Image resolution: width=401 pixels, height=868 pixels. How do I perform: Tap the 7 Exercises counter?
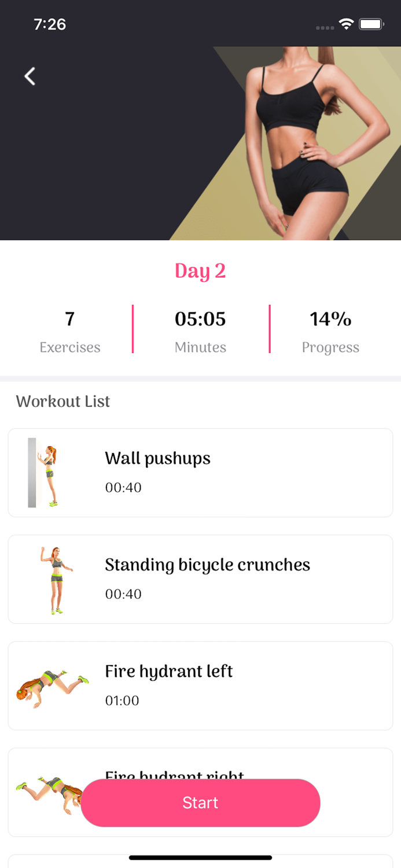tap(69, 331)
